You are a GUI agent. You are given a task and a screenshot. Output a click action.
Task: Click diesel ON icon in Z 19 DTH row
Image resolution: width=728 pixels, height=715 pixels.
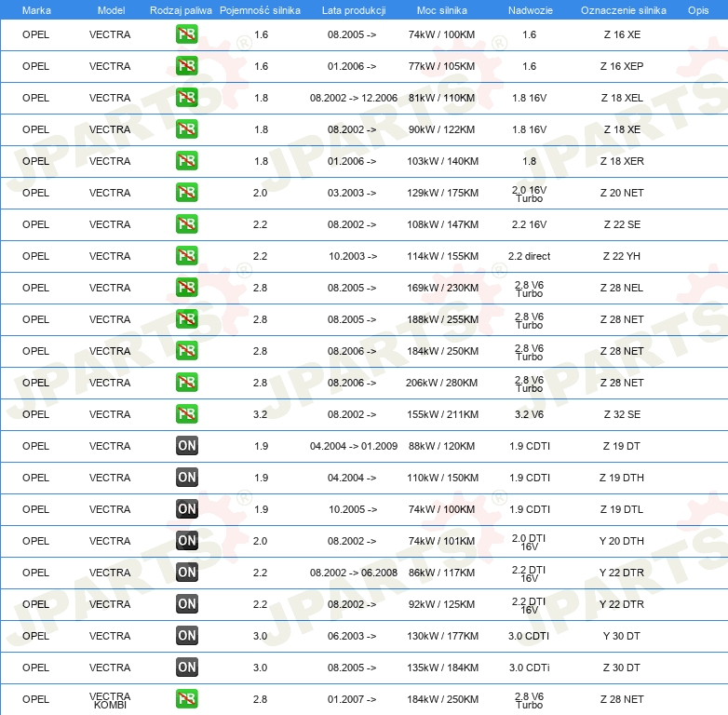[186, 478]
